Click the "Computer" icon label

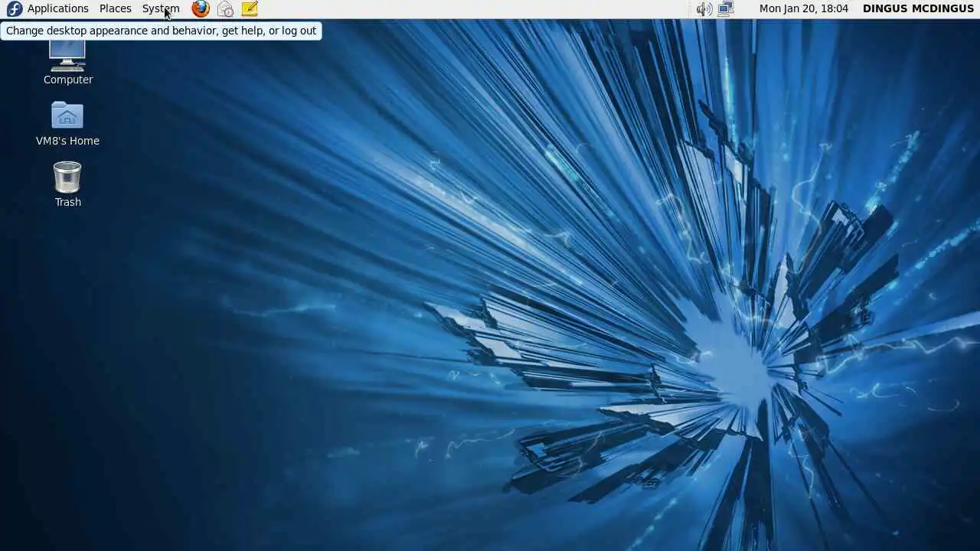(68, 80)
